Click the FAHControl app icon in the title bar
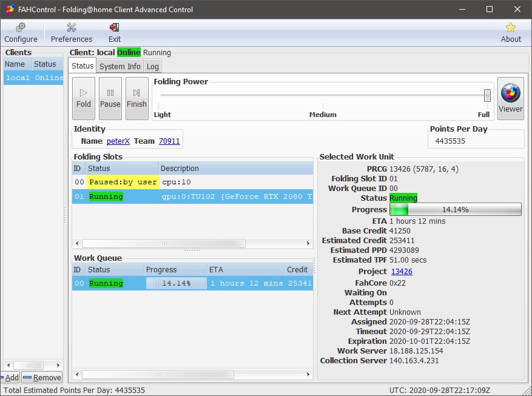 [10, 9]
